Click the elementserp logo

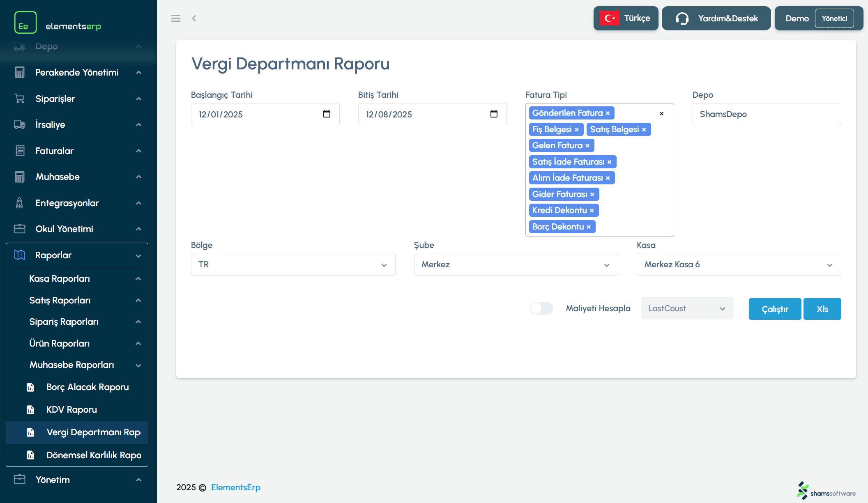[x=58, y=23]
